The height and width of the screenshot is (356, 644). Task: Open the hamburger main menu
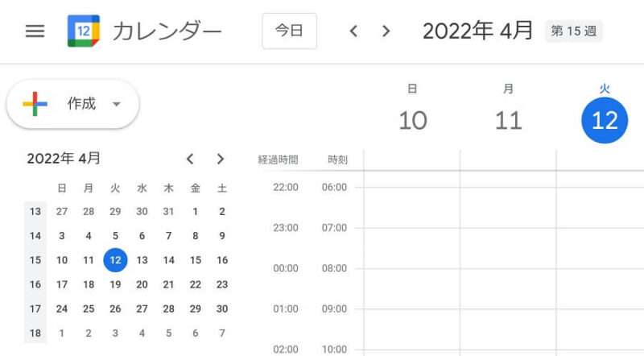coord(35,31)
